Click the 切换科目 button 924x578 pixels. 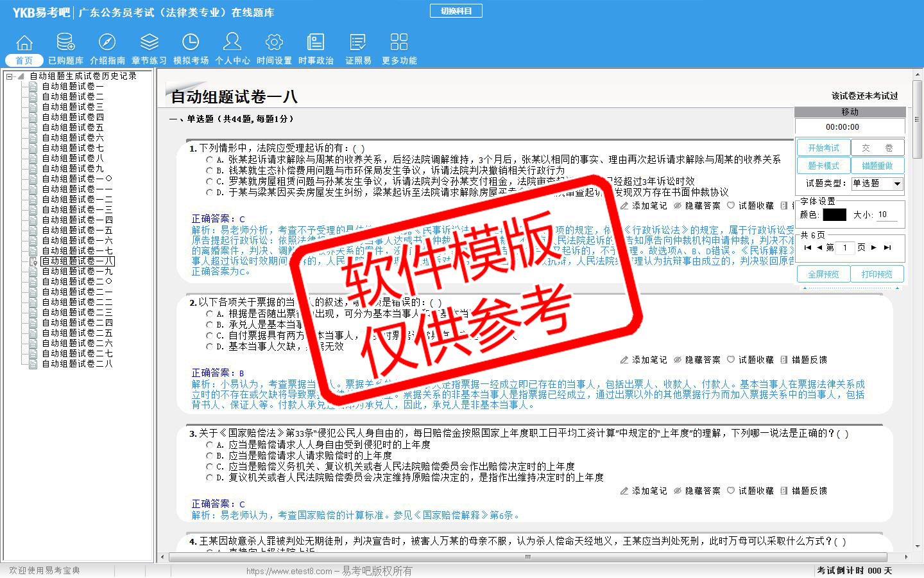click(x=456, y=11)
